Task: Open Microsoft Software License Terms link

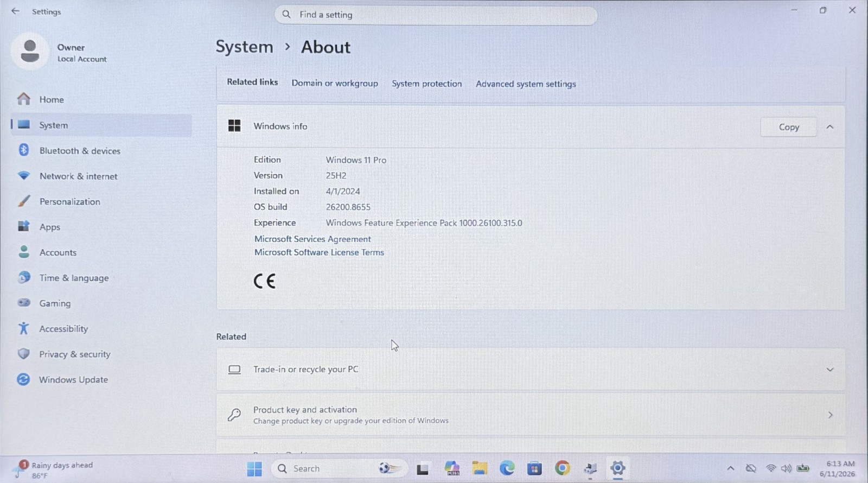Action: (x=319, y=252)
